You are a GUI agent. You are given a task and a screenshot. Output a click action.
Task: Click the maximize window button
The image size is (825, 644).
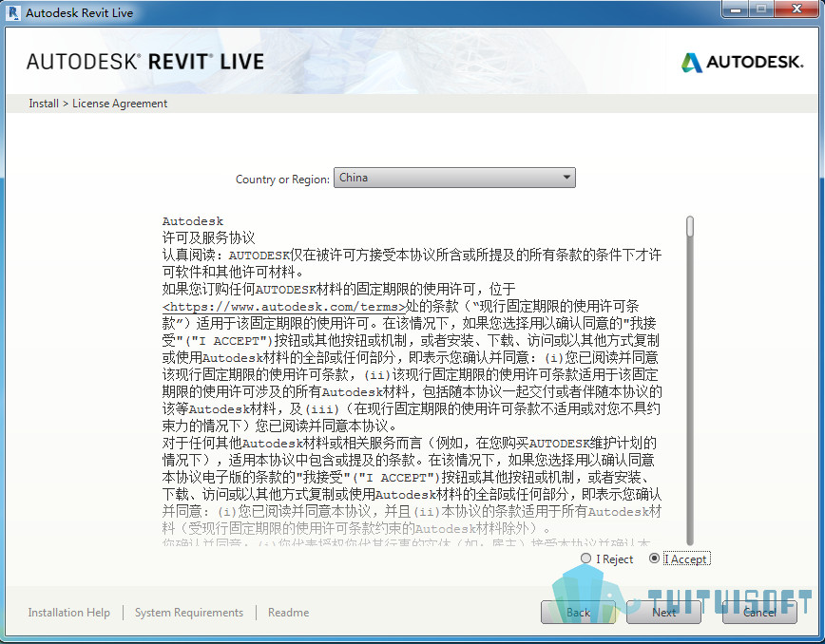tap(760, 9)
